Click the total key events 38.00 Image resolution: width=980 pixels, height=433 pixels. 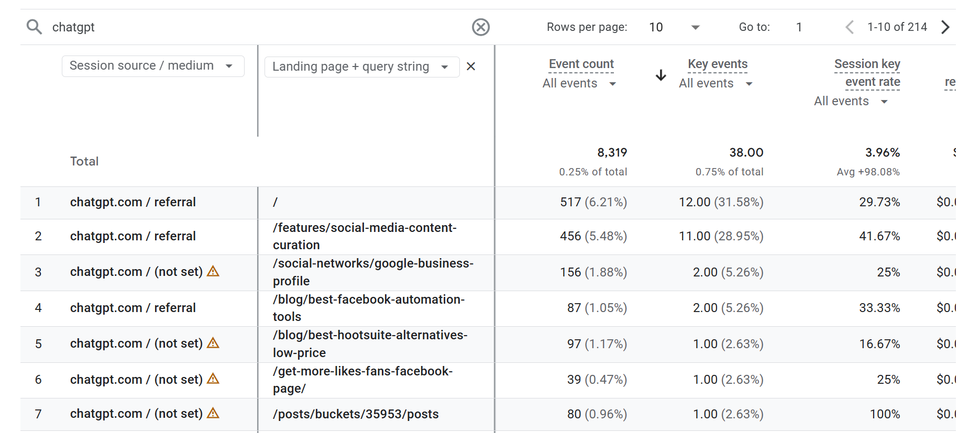[x=746, y=152]
